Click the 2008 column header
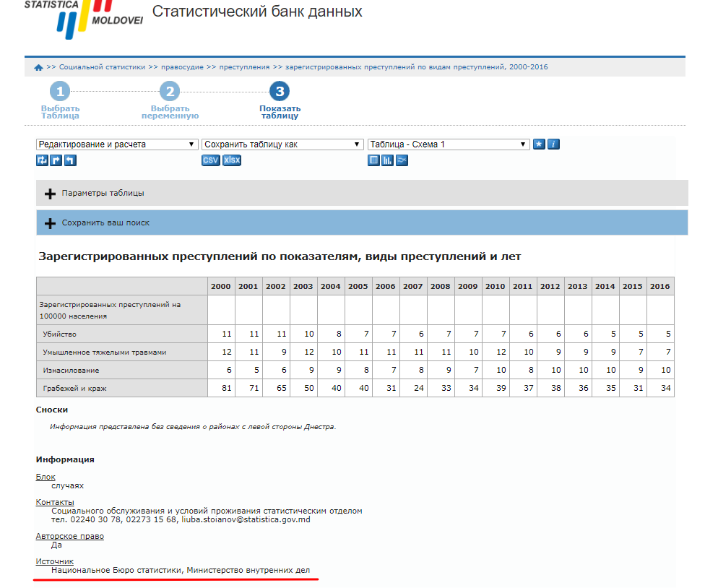705x588 pixels. [x=440, y=286]
